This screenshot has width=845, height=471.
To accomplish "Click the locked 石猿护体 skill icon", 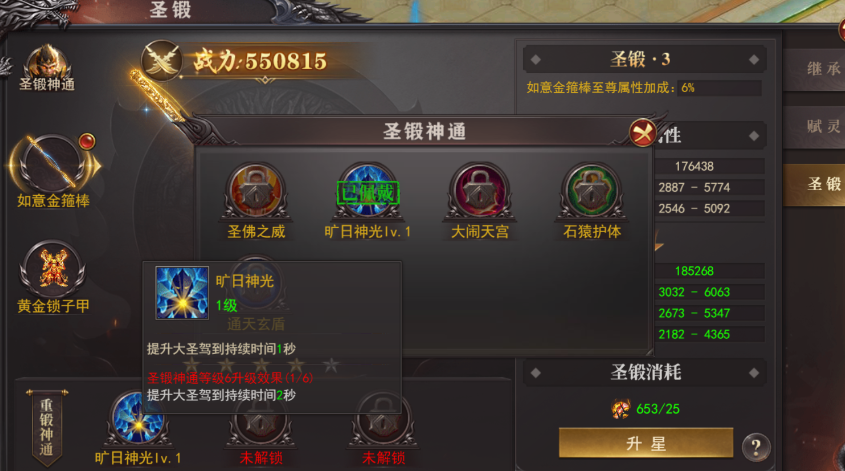I will coord(592,191).
